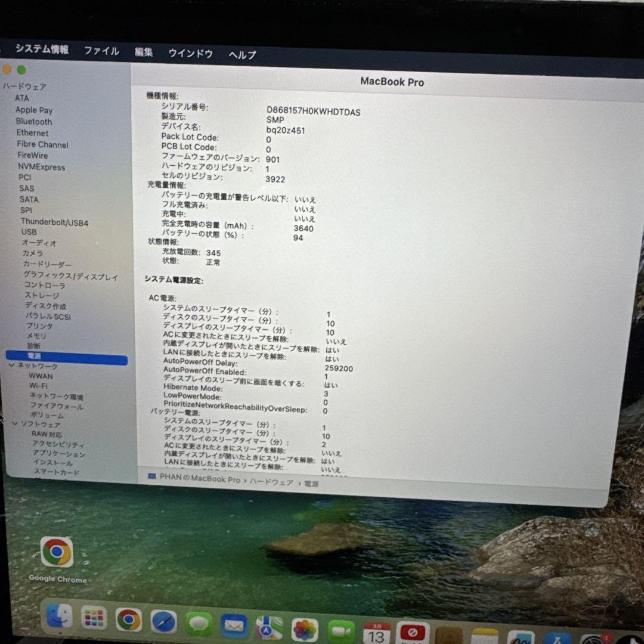Open Messages from the Dock
644x644 pixels.
tap(199, 624)
